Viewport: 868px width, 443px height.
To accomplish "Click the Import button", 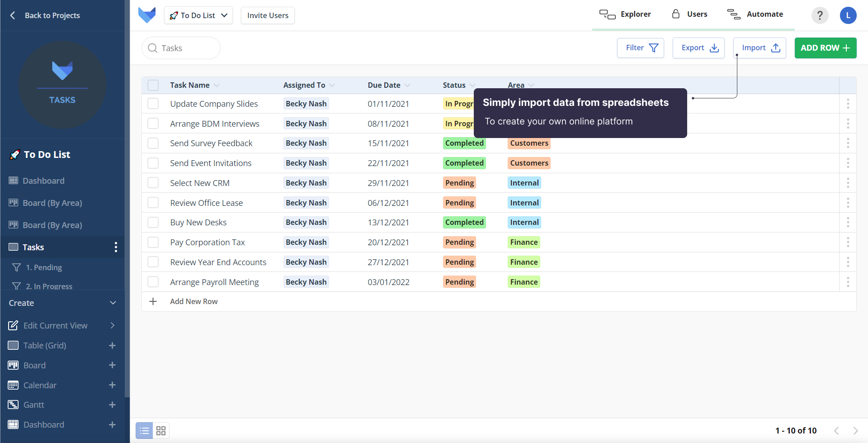I will pos(759,48).
